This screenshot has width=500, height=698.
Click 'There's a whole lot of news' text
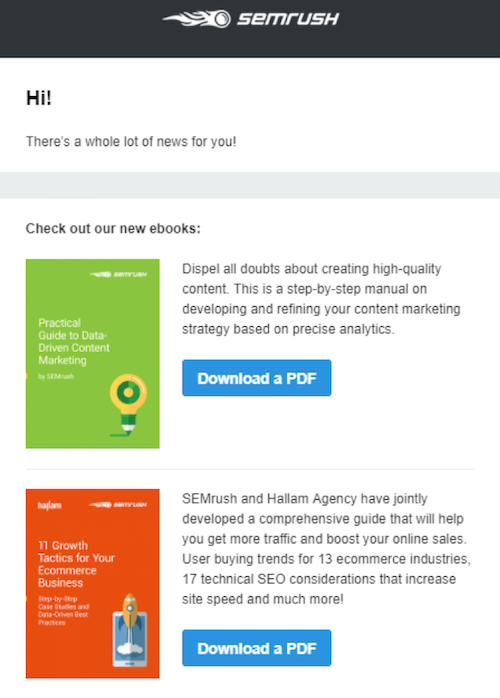131,142
